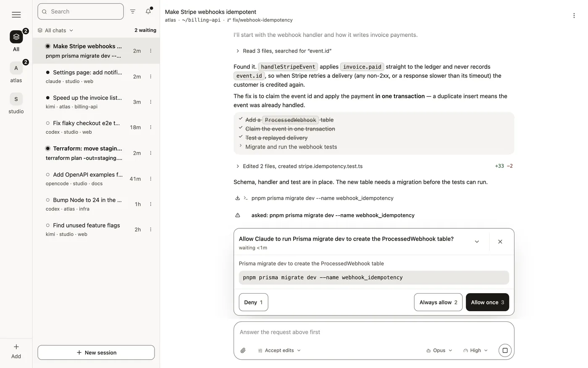This screenshot has width=588, height=368.
Task: Open more options in top-right header
Action: [574, 16]
